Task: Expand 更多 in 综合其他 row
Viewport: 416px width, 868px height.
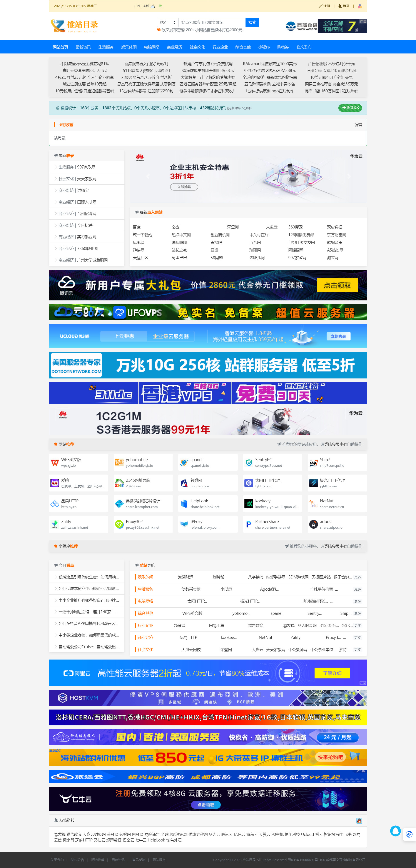Action: click(357, 613)
